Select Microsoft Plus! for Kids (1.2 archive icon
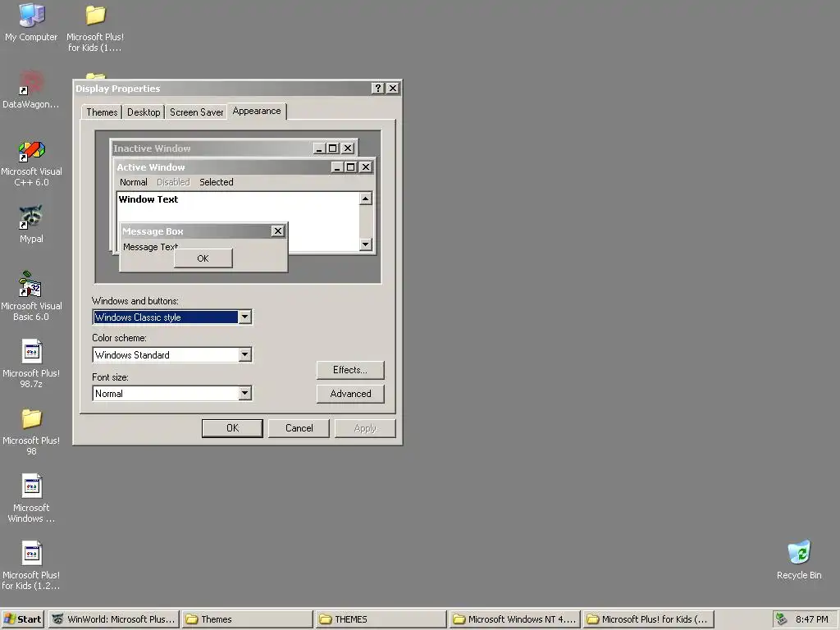The image size is (840, 630). pyautogui.click(x=31, y=566)
